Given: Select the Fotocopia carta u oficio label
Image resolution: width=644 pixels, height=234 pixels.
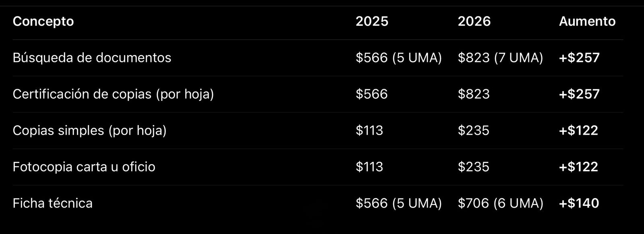Looking at the screenshot, I should 84,167.
